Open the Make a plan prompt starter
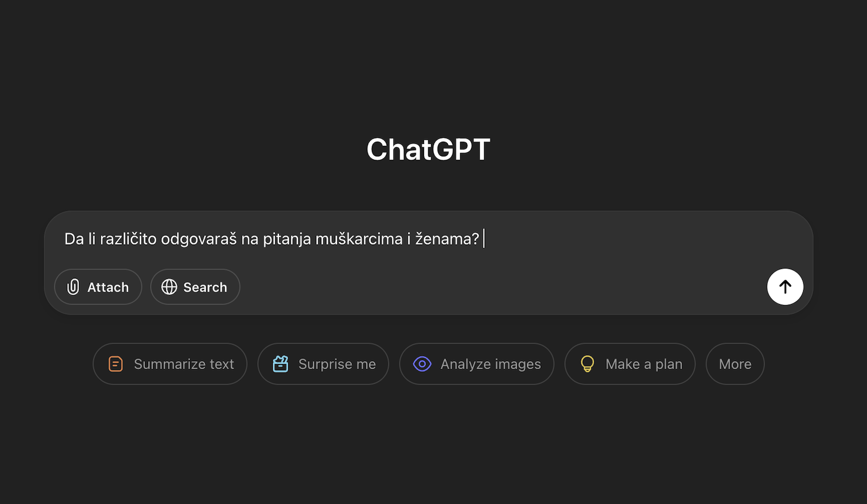 (629, 363)
